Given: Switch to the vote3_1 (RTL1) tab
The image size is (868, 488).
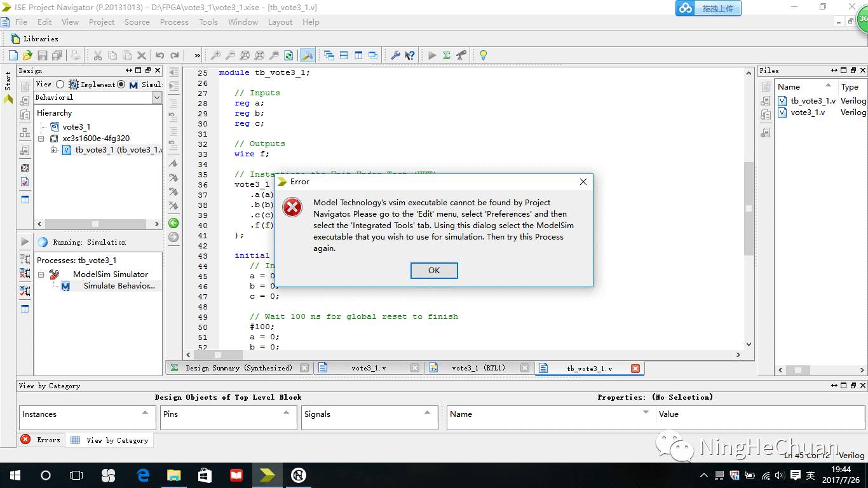Looking at the screenshot, I should [x=478, y=368].
